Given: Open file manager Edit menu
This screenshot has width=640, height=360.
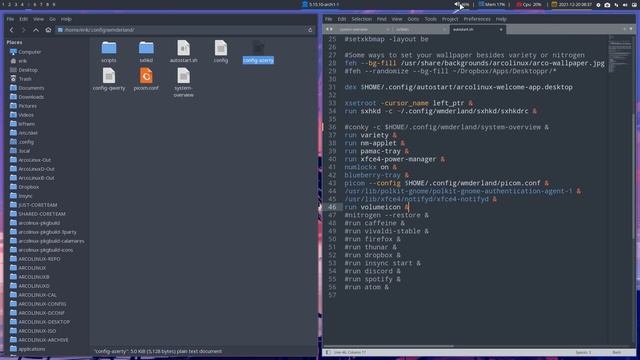Looking at the screenshot, I should [x=24, y=19].
